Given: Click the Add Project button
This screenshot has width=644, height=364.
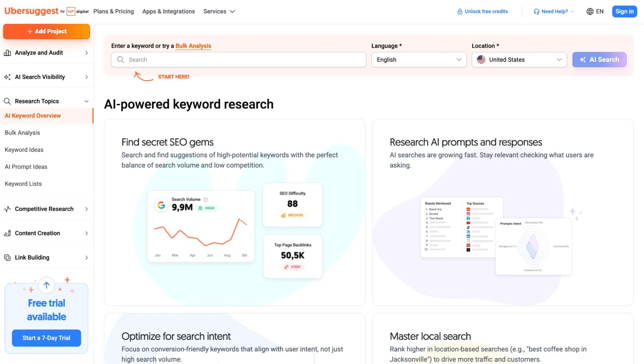Looking at the screenshot, I should pos(46,32).
